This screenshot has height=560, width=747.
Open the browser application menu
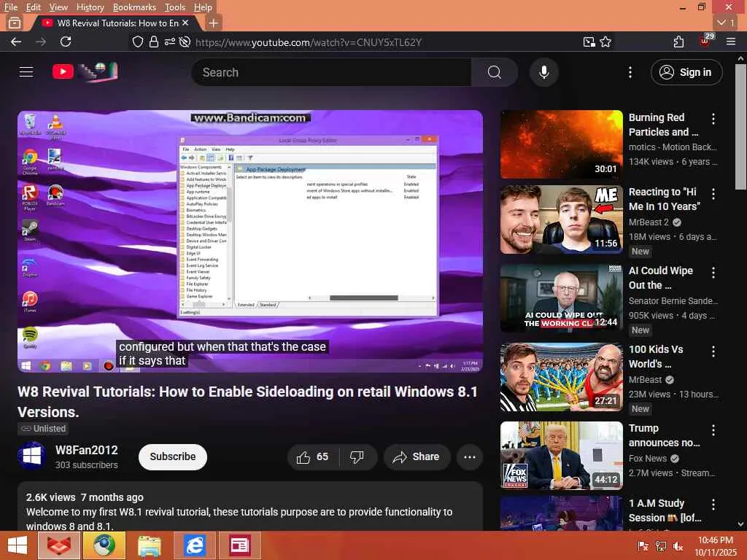click(x=731, y=42)
